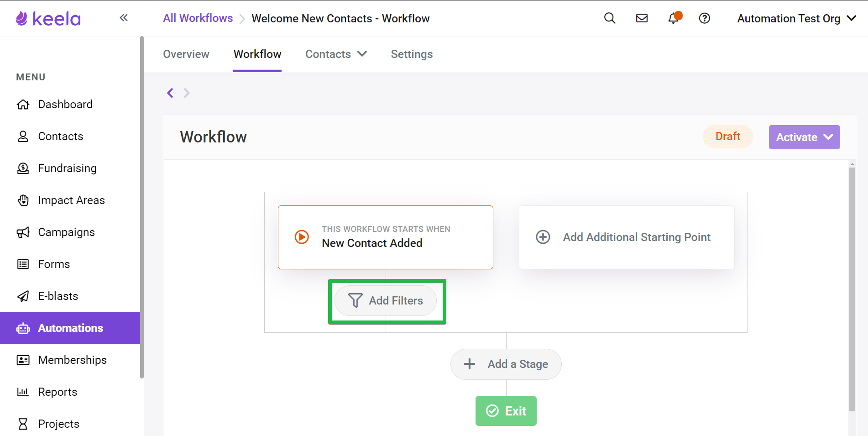Collapse the sidebar with double-chevron icon
868x436 pixels.
click(124, 18)
